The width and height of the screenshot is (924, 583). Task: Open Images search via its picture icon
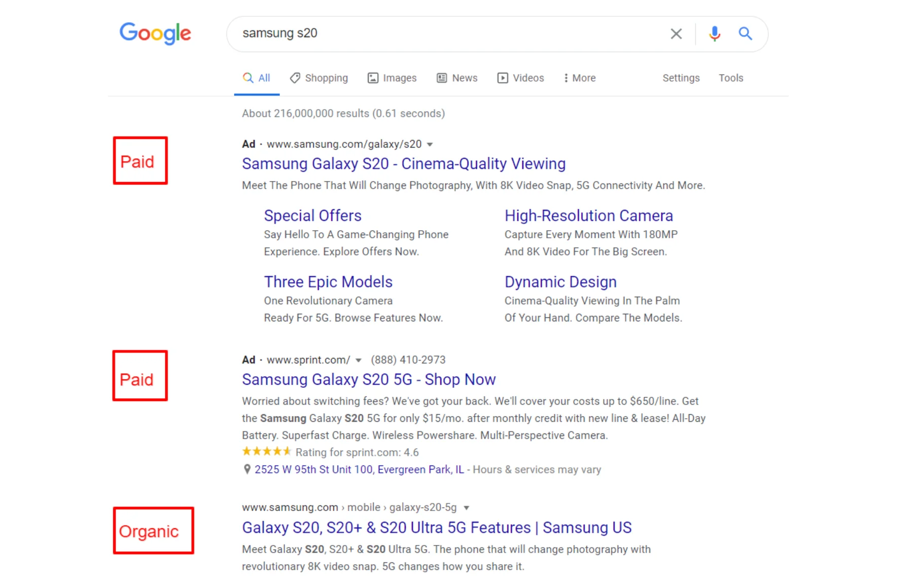pos(373,78)
